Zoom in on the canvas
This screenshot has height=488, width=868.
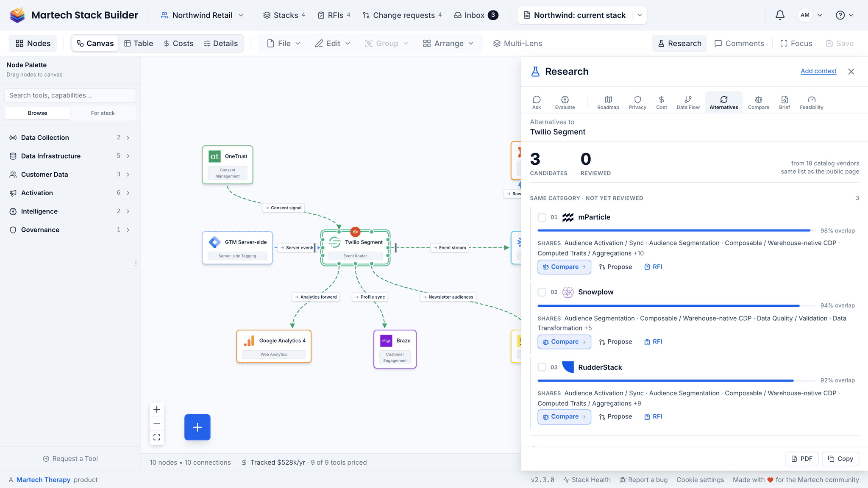(x=157, y=409)
